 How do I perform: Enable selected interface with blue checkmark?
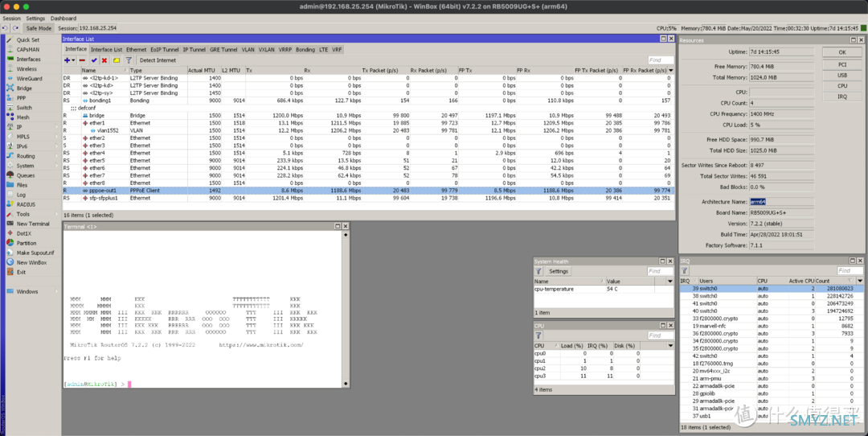tap(94, 60)
